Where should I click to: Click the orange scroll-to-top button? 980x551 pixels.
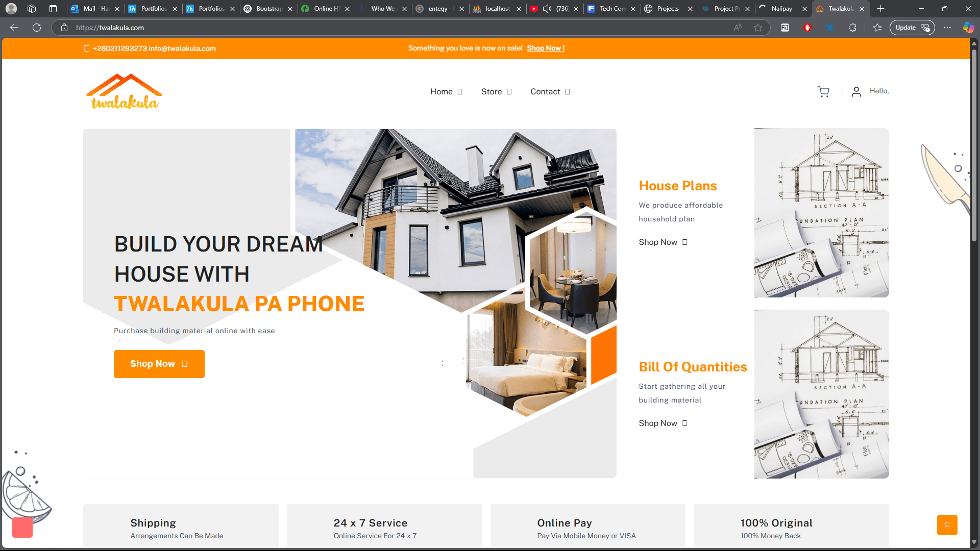(947, 525)
